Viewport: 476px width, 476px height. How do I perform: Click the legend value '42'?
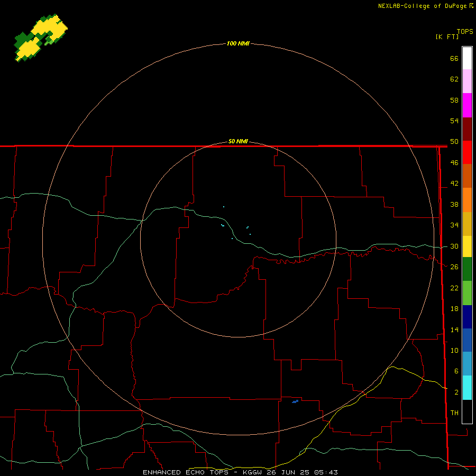pyautogui.click(x=454, y=184)
